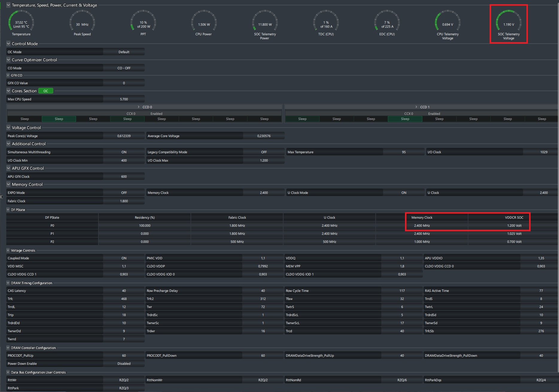Open the RttNomRd RZQ/6 dropdown
Viewport: 559px width, 392px height.
click(x=402, y=380)
